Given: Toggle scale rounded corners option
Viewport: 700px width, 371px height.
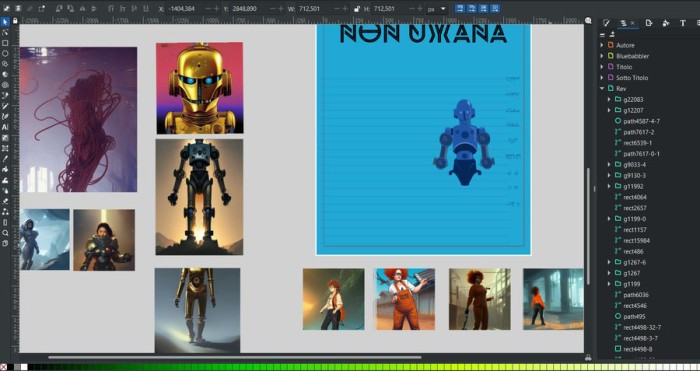Looking at the screenshot, I should (x=471, y=8).
